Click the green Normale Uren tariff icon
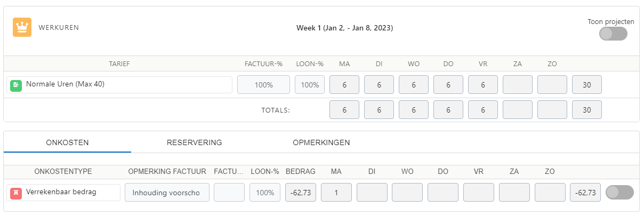Image resolution: width=644 pixels, height=215 pixels. [x=16, y=85]
